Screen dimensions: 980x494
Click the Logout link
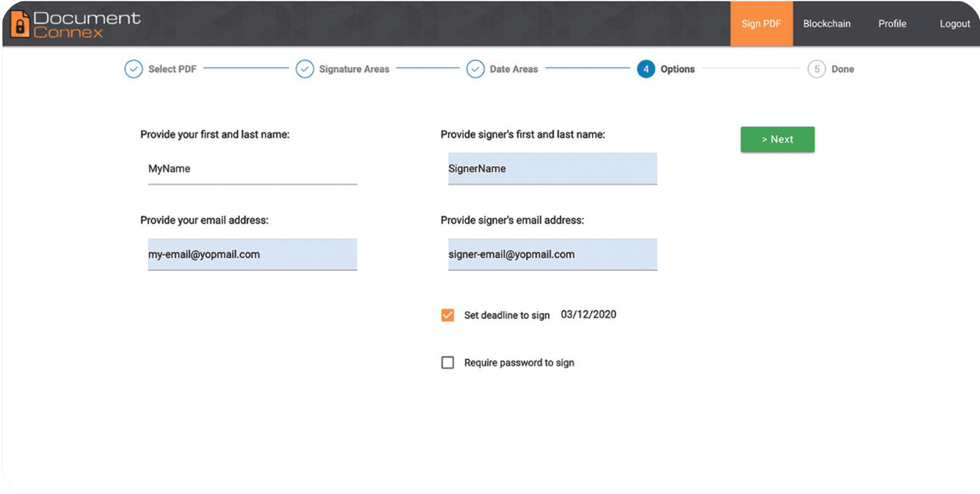tap(955, 23)
